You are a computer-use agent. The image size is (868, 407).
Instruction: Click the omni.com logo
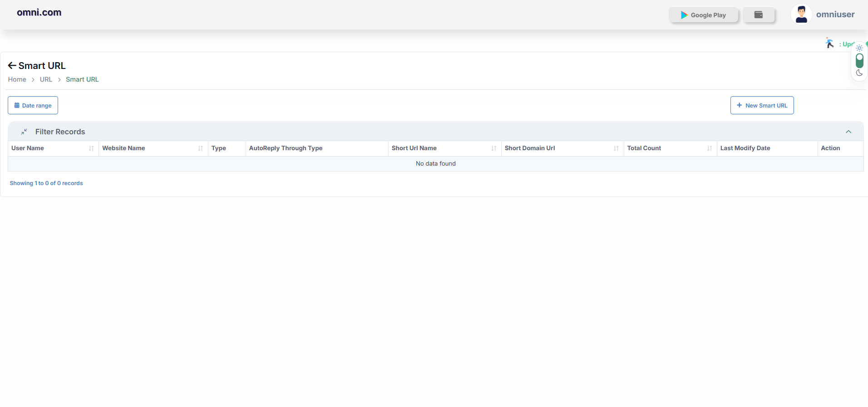(x=39, y=13)
